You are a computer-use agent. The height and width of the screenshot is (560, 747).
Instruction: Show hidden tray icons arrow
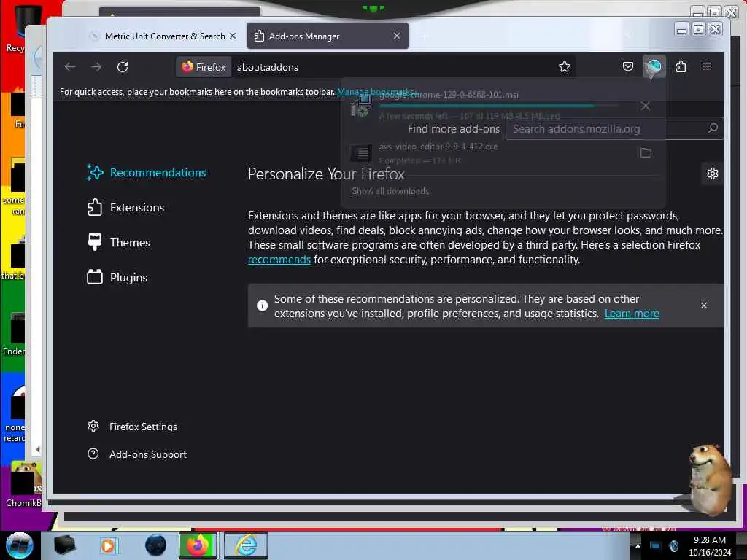pos(638,545)
